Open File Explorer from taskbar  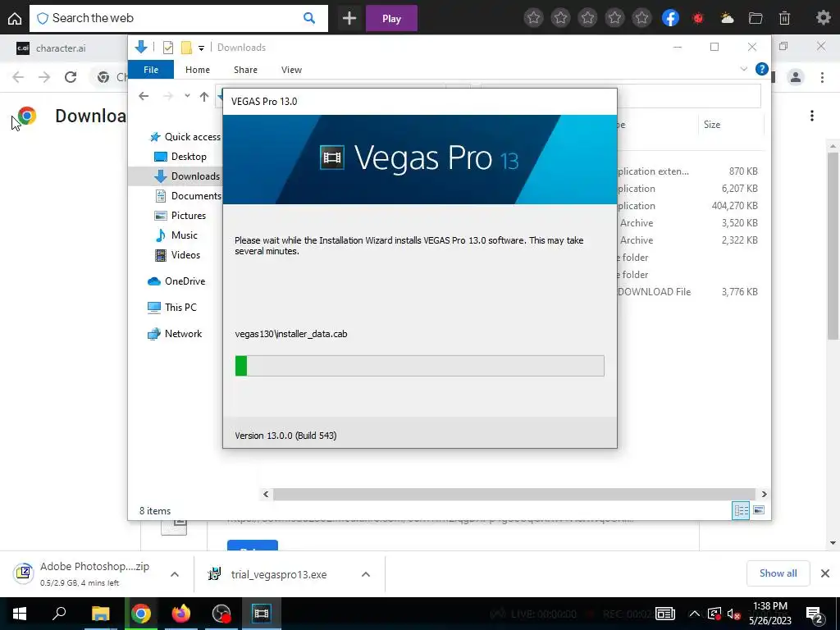click(x=100, y=614)
